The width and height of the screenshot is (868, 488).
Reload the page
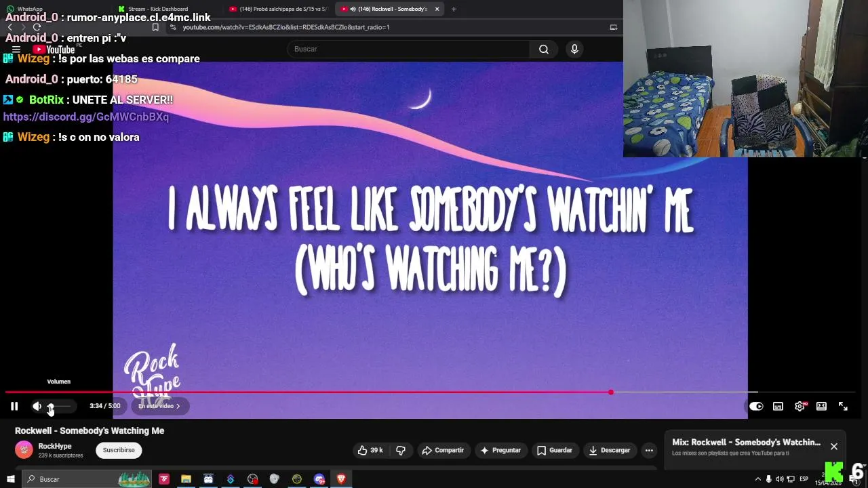37,27
